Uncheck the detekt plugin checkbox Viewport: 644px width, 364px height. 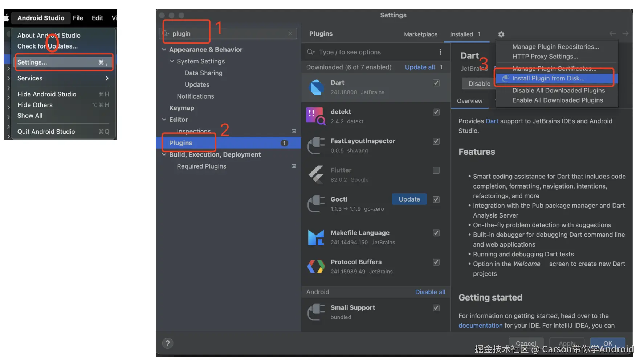(436, 112)
